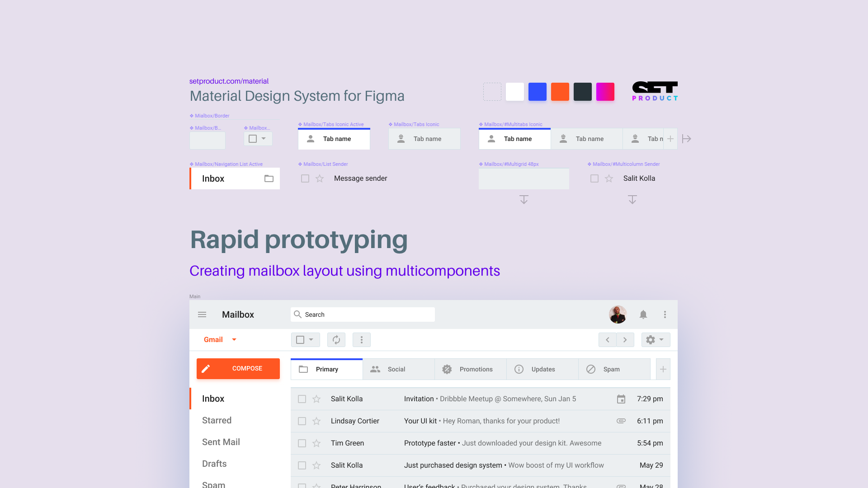868x488 pixels.
Task: Toggle the checkbox next to Lindsay Cortier email
Action: pyautogui.click(x=302, y=421)
